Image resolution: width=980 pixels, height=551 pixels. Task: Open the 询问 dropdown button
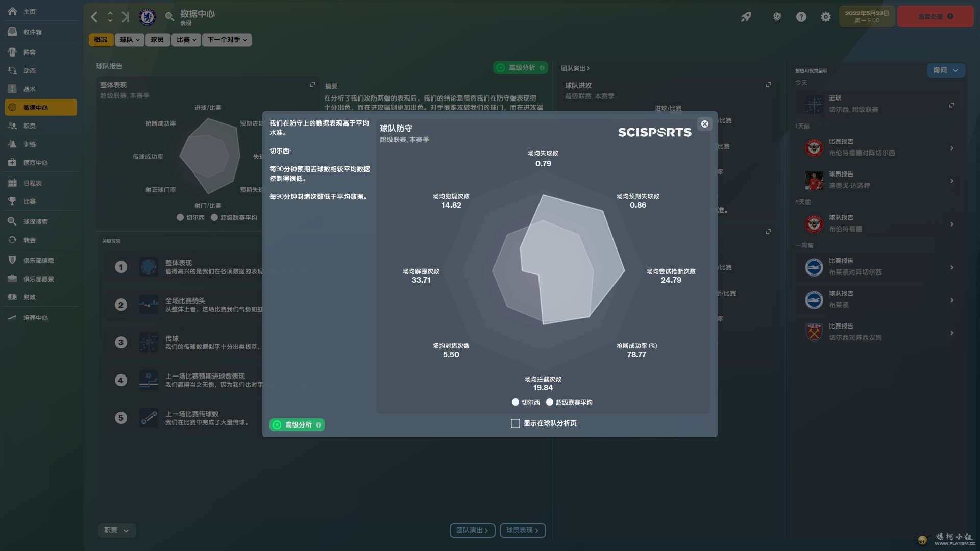tap(945, 70)
